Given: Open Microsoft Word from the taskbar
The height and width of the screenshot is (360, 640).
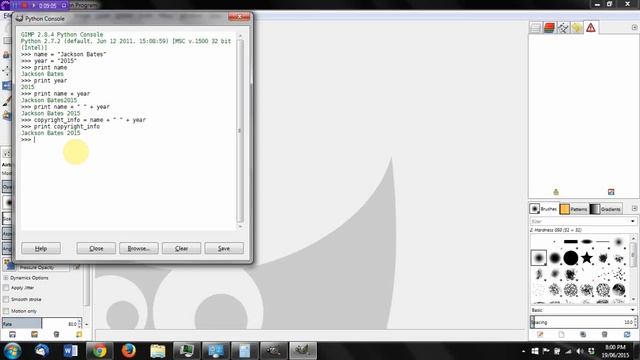Looking at the screenshot, I should [71, 351].
